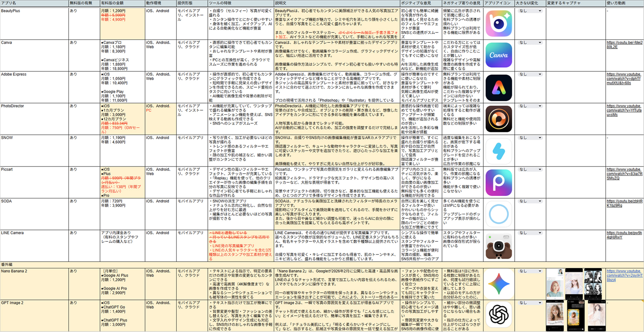
Task: Select the Canva app name cell
Action: point(34,55)
